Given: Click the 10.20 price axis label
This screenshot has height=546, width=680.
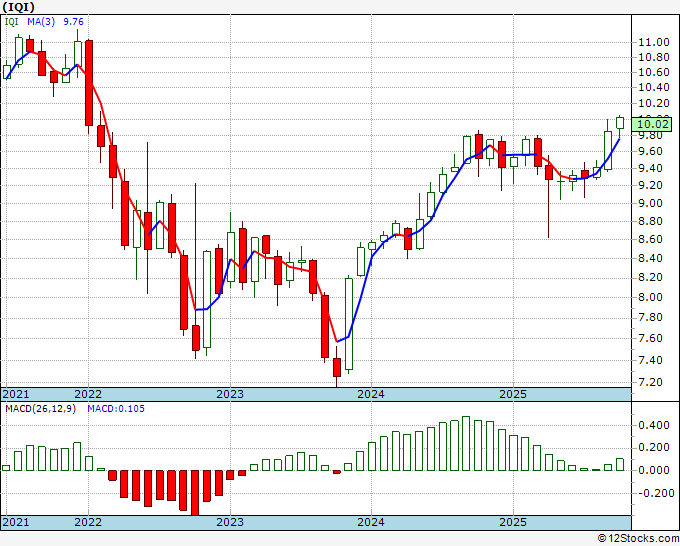Looking at the screenshot, I should tap(654, 103).
